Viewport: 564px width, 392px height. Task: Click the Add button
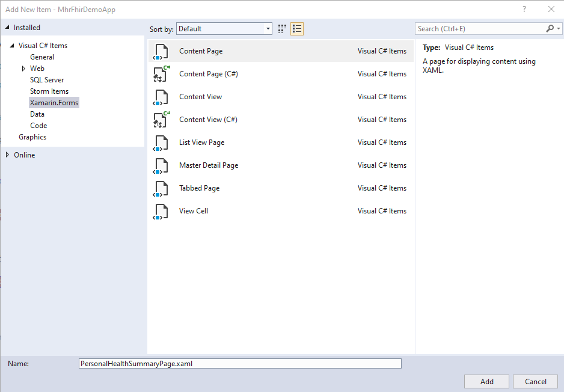[x=486, y=381]
